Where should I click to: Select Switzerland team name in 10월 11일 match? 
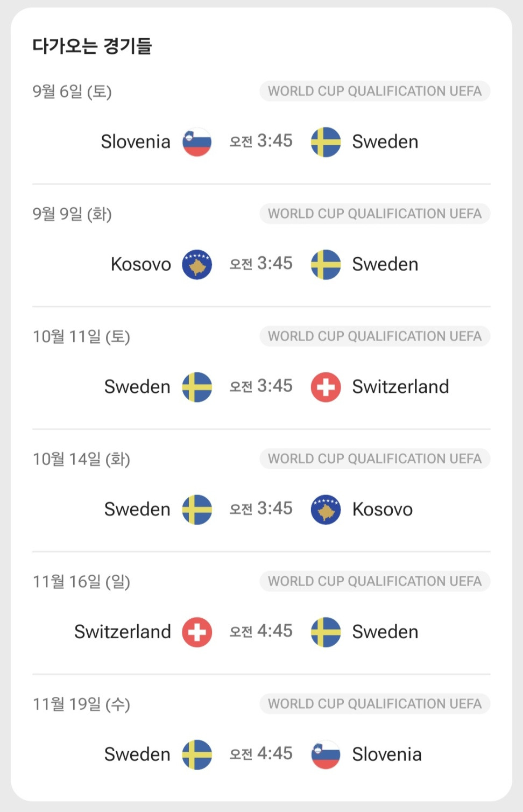(400, 387)
